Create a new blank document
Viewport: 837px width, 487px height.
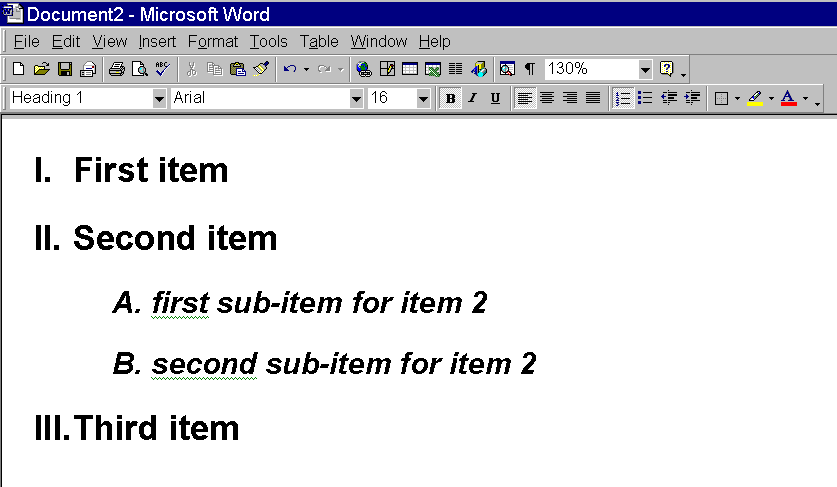pos(18,69)
